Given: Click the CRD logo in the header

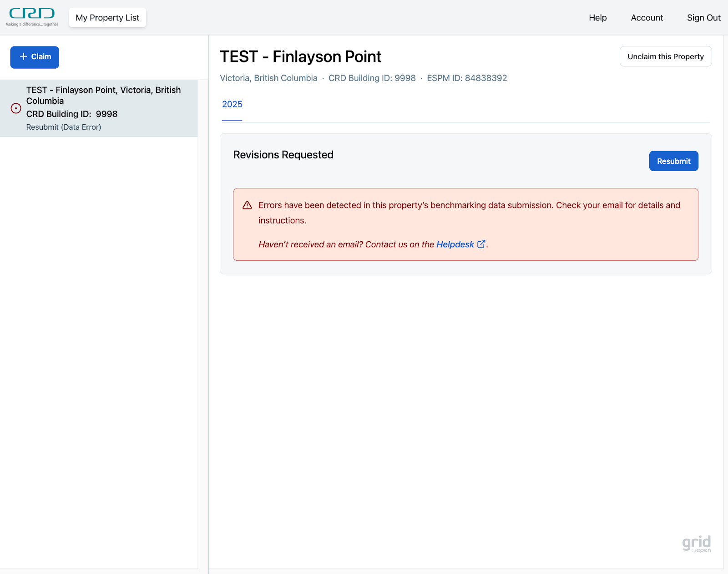Looking at the screenshot, I should pos(32,17).
